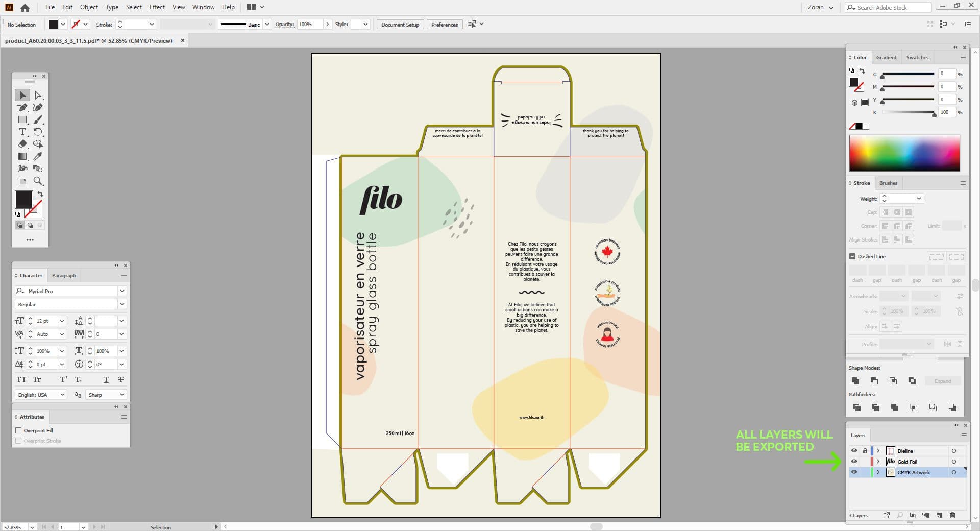980x531 pixels.
Task: Expand the Gold Foil layer
Action: (878, 462)
